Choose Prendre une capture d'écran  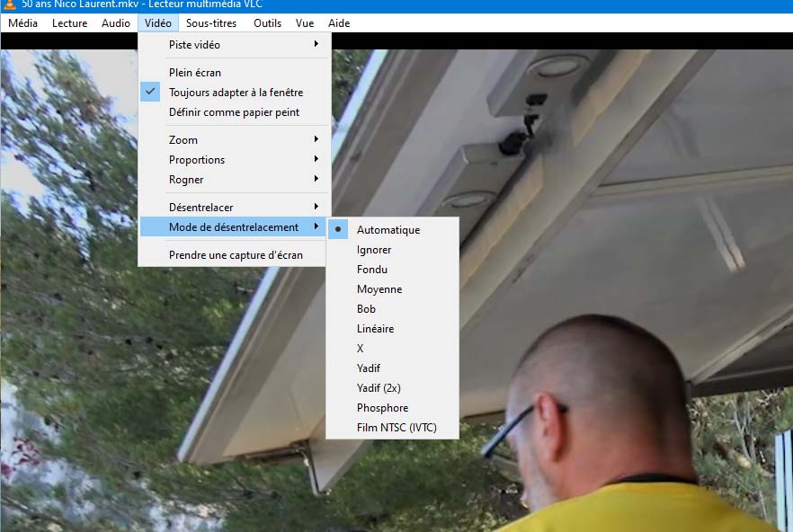(x=235, y=254)
